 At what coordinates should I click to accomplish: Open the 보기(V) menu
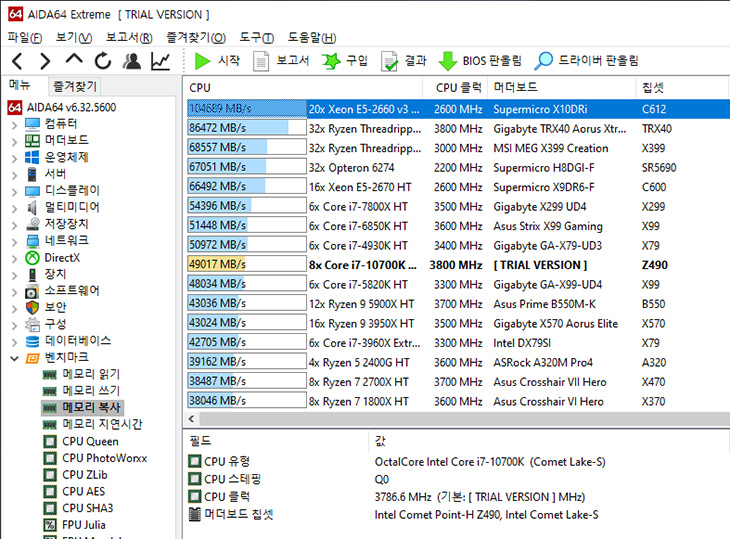click(x=74, y=38)
